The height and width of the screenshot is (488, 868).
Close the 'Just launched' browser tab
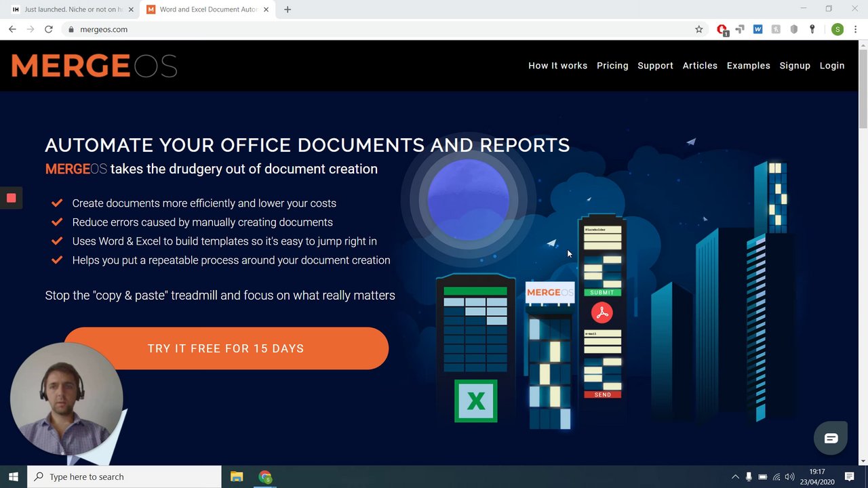[131, 9]
